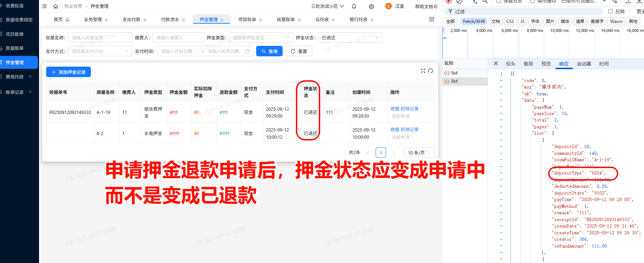The height and width of the screenshot is (263, 644).
Task: Open the 押金类型 dropdown
Action: coord(261,38)
